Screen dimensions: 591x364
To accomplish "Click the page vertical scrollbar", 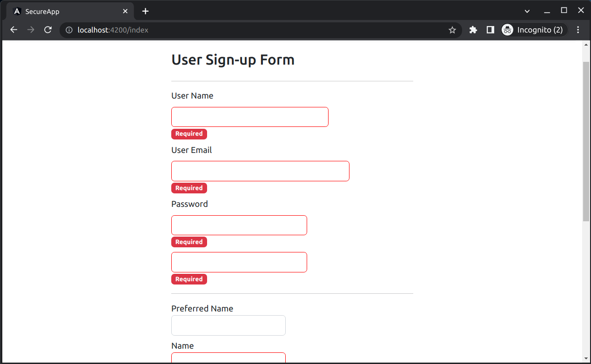I will (x=586, y=139).
